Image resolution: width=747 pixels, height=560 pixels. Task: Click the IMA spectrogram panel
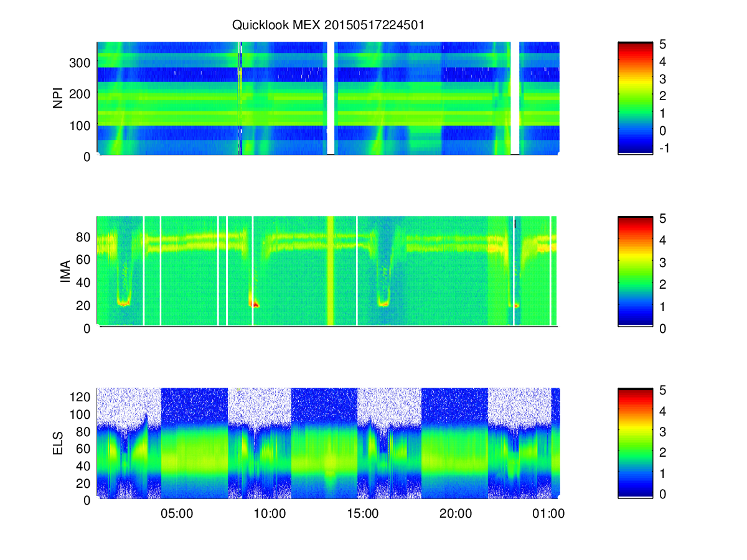point(328,271)
